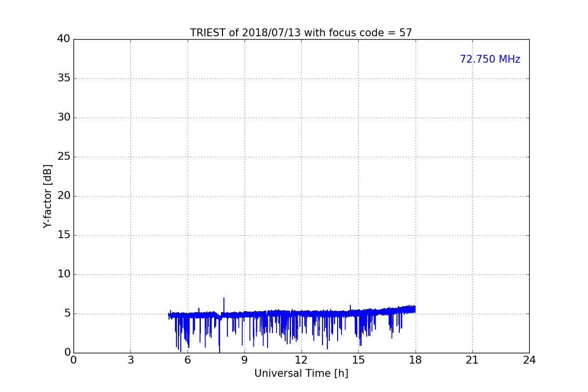This screenshot has height=392, width=588.
Task: Click x-axis tick label '24'
Action: pos(529,360)
